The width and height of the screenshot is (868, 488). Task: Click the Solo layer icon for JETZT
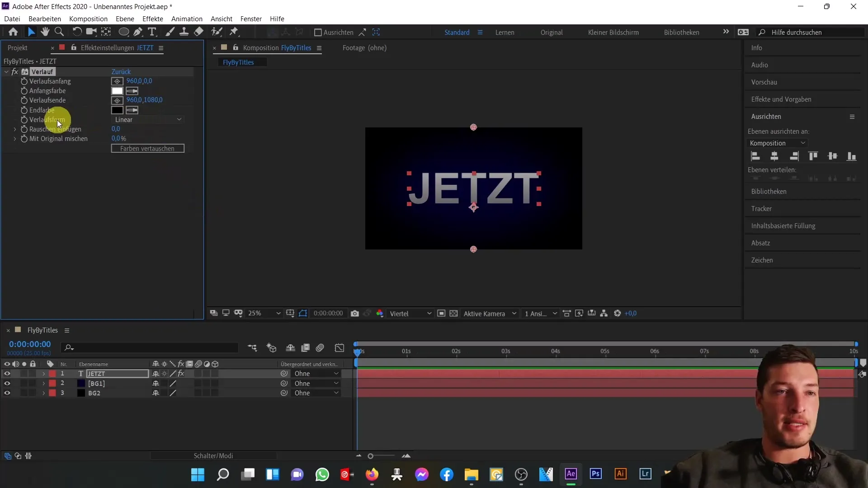[24, 374]
